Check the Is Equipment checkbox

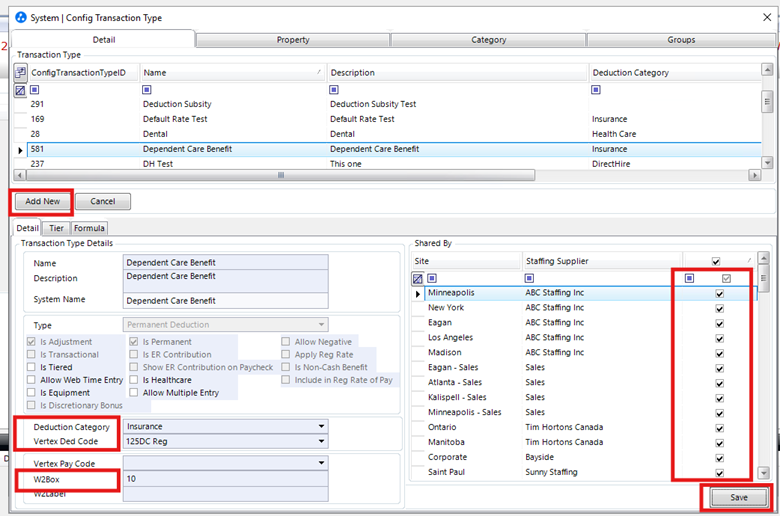click(31, 393)
